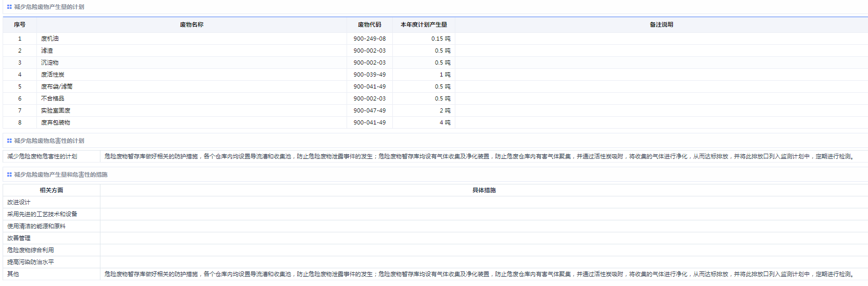Click the 危险废物综合利用 row label
868x286 pixels.
[x=31, y=251]
